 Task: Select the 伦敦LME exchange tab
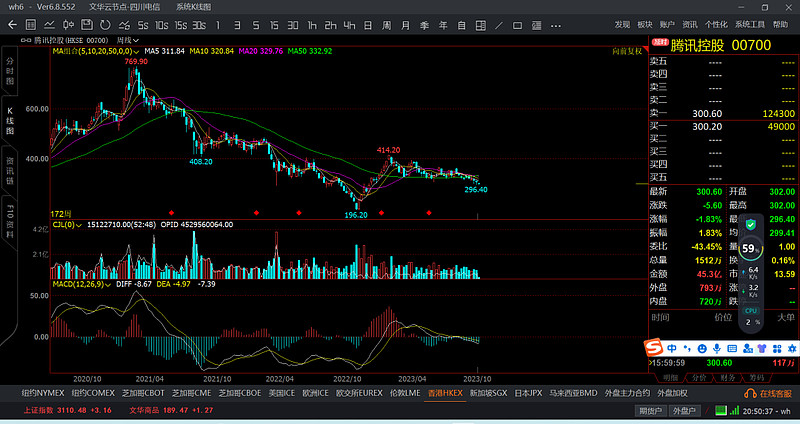point(405,393)
